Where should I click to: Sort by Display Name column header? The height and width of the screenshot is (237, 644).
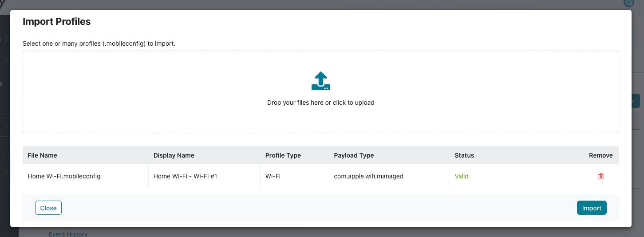pos(174,155)
